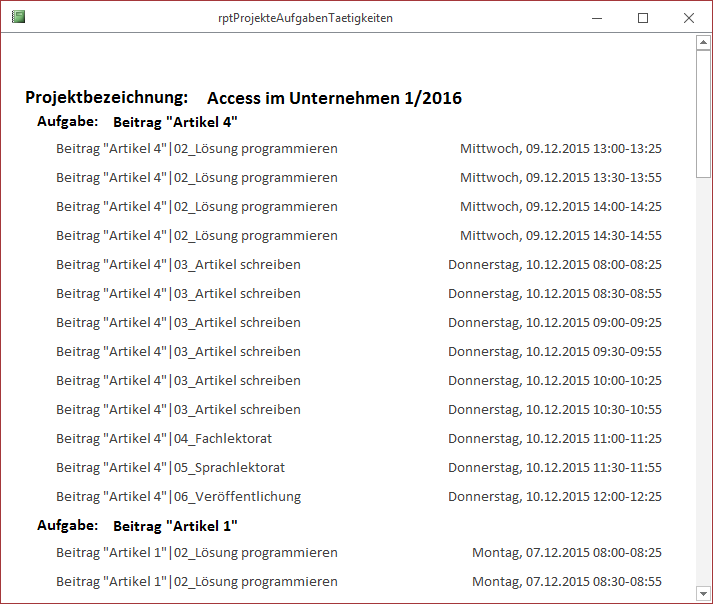This screenshot has height=604, width=713.
Task: Click the 03_Artikel schreiben row at 09:30-09:55
Action: 178,352
